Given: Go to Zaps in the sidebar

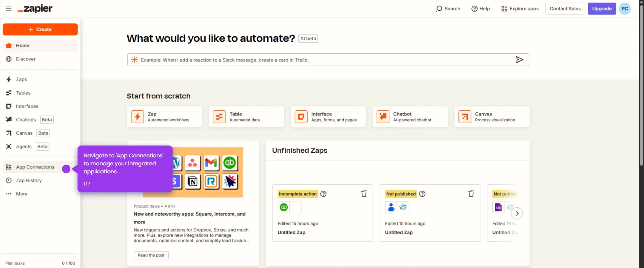Looking at the screenshot, I should (x=40, y=79).
